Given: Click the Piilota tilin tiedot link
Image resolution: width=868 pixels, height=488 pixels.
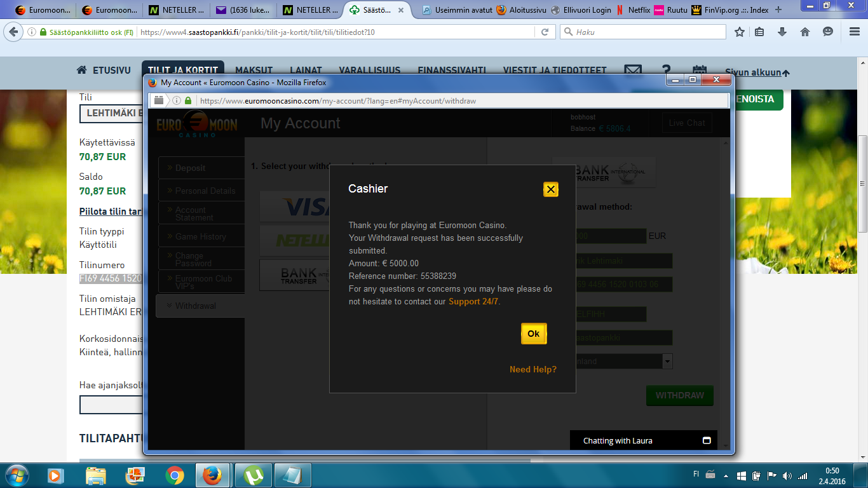Looking at the screenshot, I should tap(111, 211).
